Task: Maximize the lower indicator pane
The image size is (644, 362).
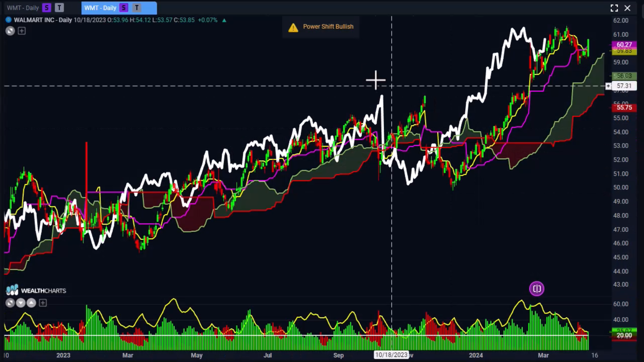Action: click(10, 303)
